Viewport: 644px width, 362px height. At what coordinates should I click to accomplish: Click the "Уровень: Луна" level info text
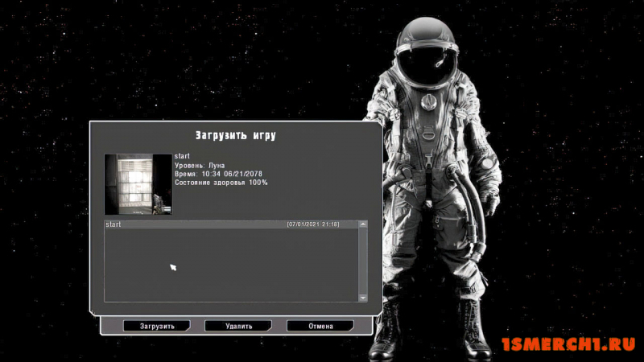click(x=200, y=165)
